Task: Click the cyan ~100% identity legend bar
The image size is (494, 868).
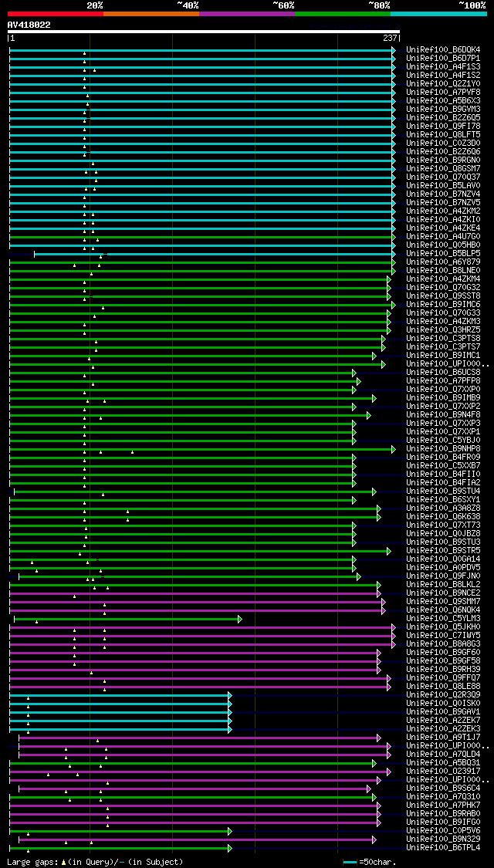Action: [x=438, y=13]
